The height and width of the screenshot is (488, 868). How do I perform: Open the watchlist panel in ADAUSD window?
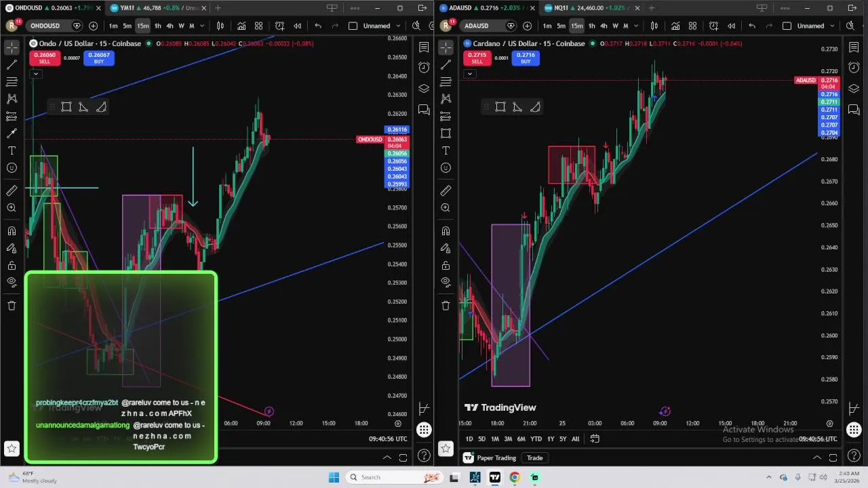(x=854, y=47)
